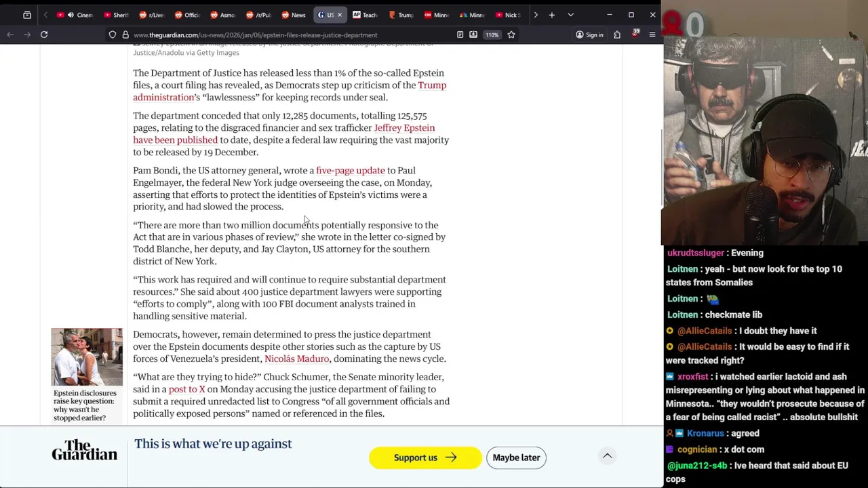Switch to the Cinem YouTube tab
Viewport: 868px width, 488px height.
pos(76,15)
